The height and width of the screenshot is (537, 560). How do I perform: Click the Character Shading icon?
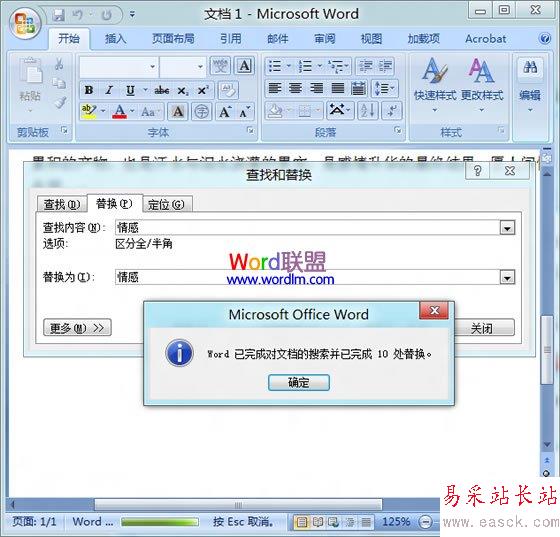tap(178, 112)
